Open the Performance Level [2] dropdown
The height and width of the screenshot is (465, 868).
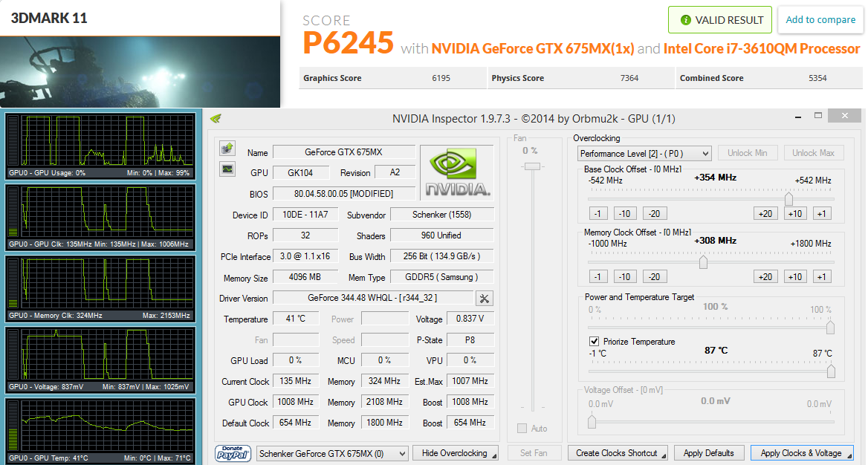(x=644, y=153)
